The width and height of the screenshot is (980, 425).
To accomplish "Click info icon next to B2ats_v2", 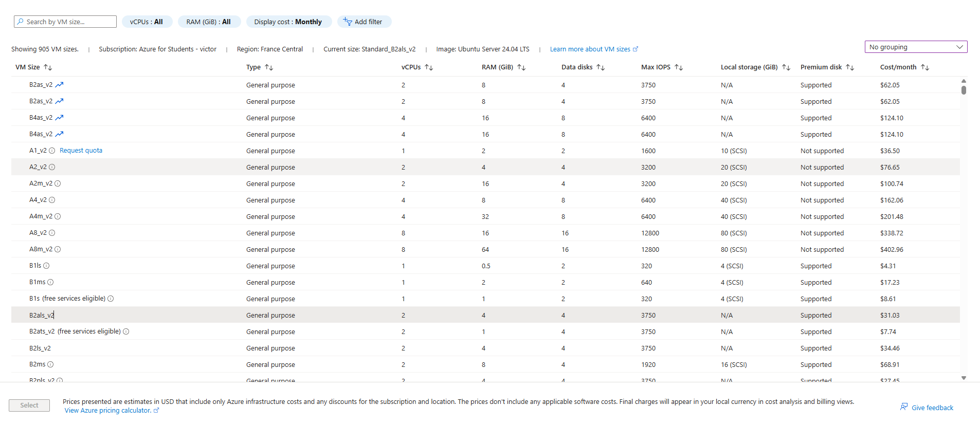I will pyautogui.click(x=126, y=331).
